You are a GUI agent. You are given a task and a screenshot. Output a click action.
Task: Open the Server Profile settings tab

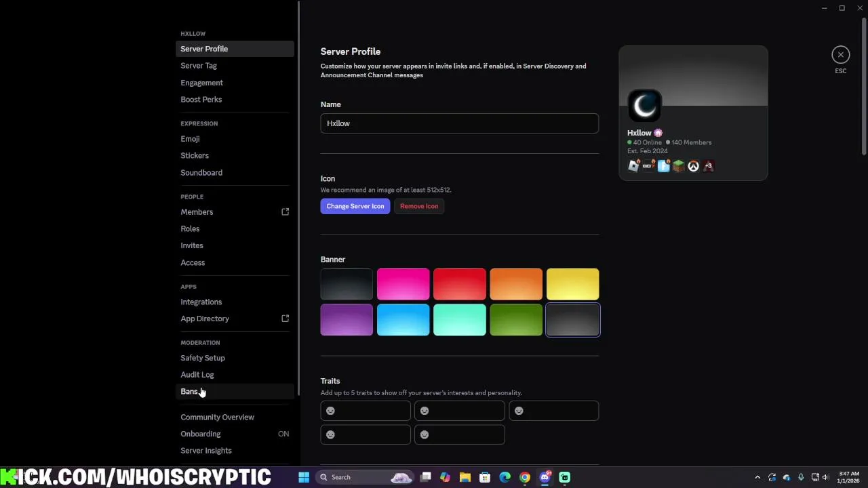tap(235, 49)
